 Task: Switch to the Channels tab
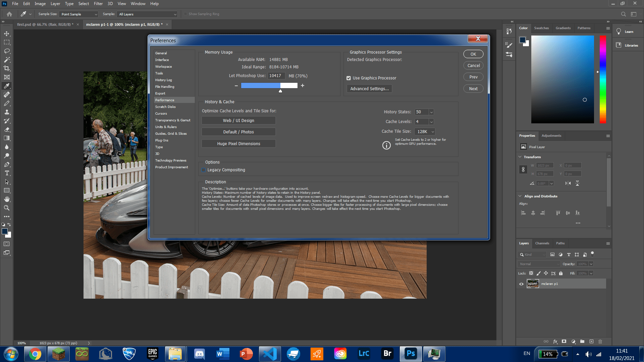click(542, 243)
